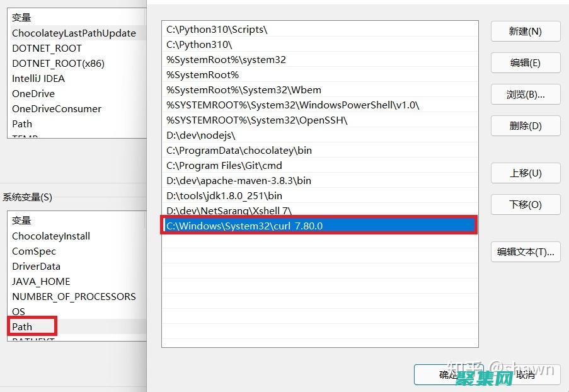Move the entry down with 下移(O)

click(525, 204)
